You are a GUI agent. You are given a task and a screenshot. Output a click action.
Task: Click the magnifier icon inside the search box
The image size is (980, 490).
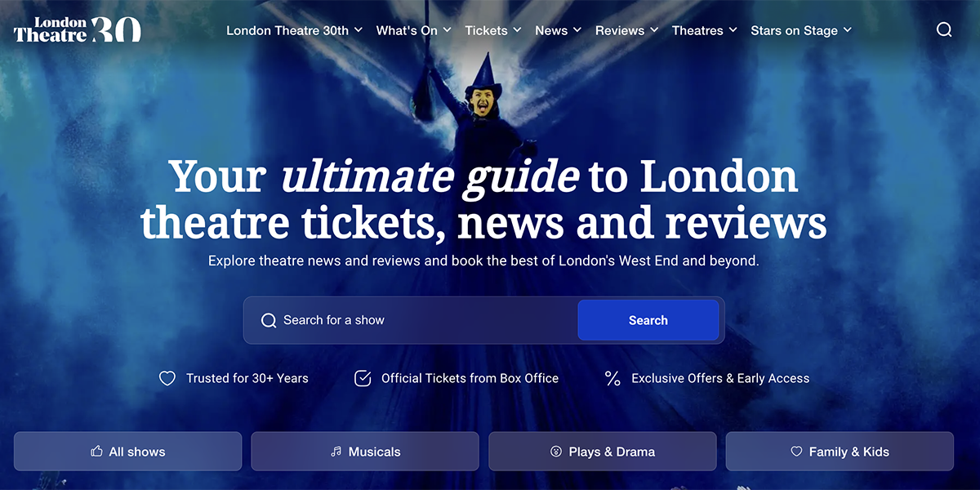(x=269, y=320)
